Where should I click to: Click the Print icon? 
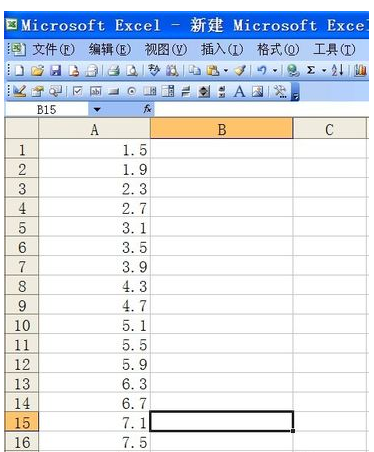click(114, 70)
